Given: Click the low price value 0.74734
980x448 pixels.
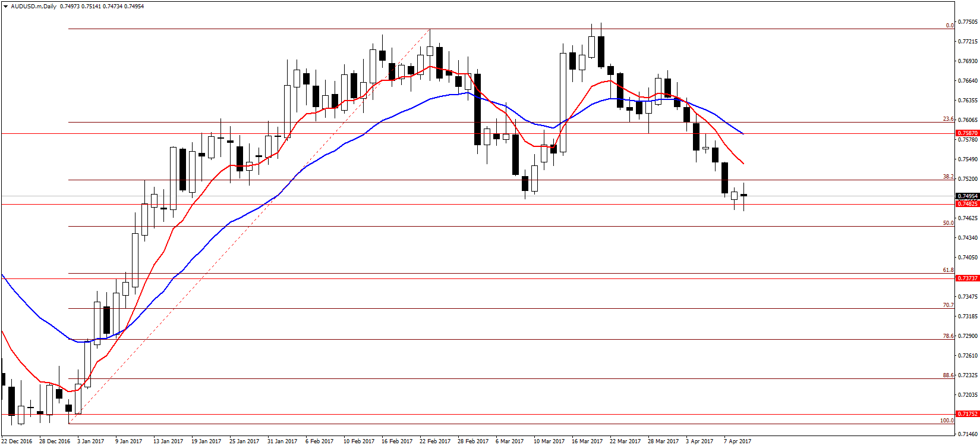Looking at the screenshot, I should [x=113, y=7].
